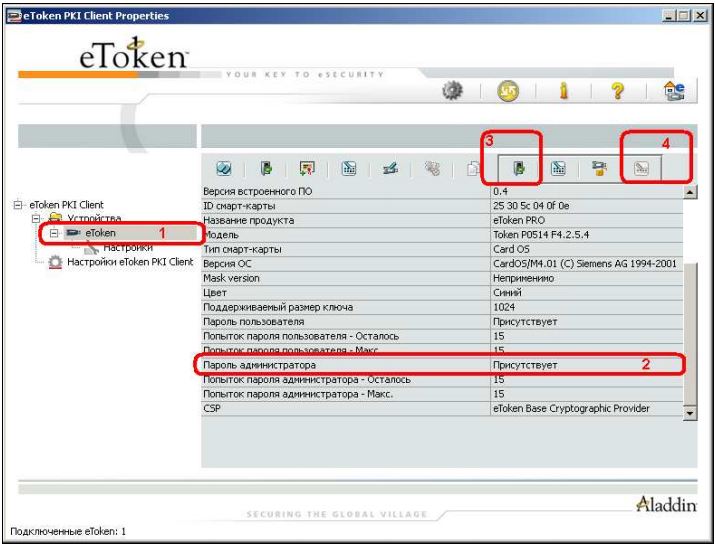Select eToken PKI Client root in tree
Screen dimensions: 716x544
pos(66,205)
